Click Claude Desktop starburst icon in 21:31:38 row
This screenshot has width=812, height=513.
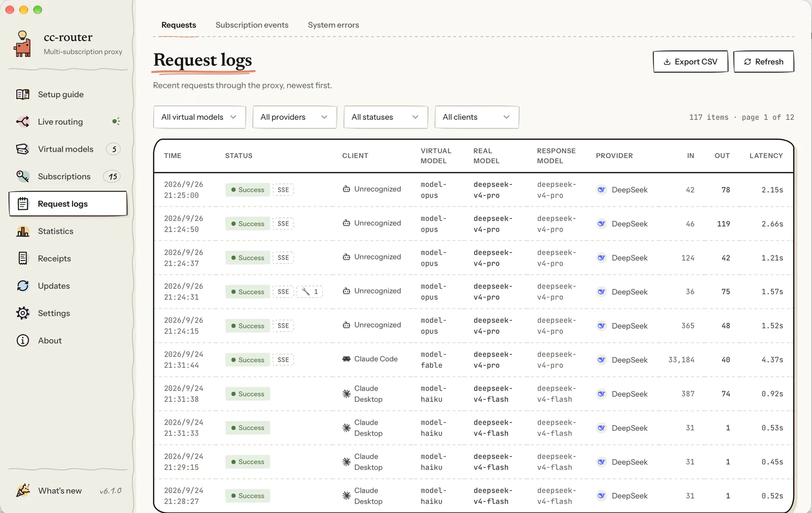(x=347, y=394)
